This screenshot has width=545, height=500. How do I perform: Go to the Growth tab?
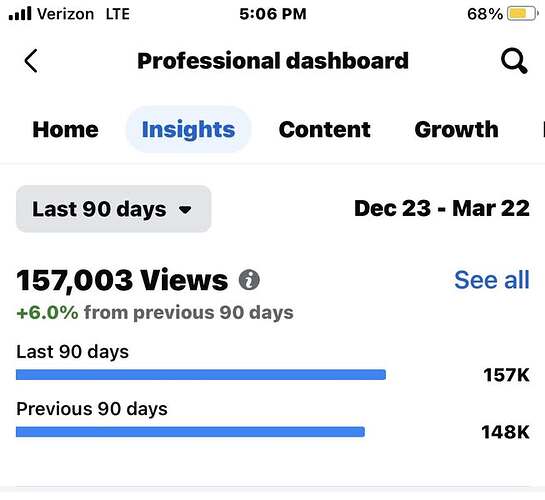click(x=456, y=130)
